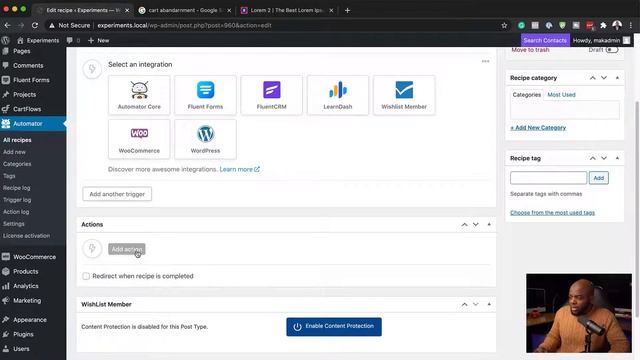Screen dimensions: 640x360
Task: Click Move to trash link
Action: 530,50
